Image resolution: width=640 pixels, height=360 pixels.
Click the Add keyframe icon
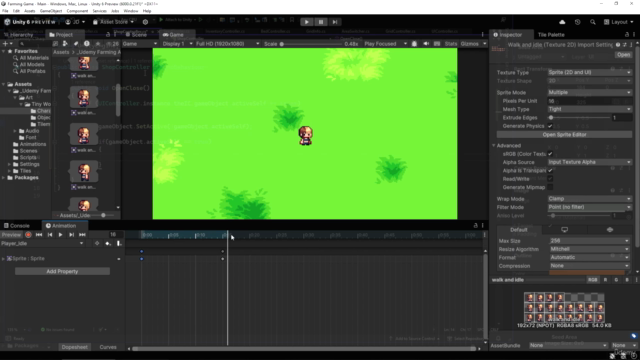pos(108,243)
